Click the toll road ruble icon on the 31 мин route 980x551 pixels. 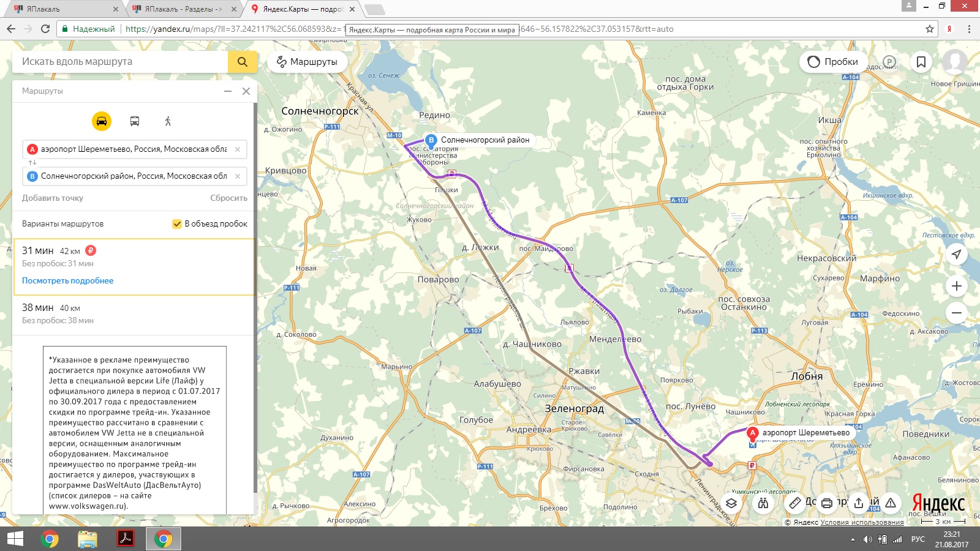(91, 250)
